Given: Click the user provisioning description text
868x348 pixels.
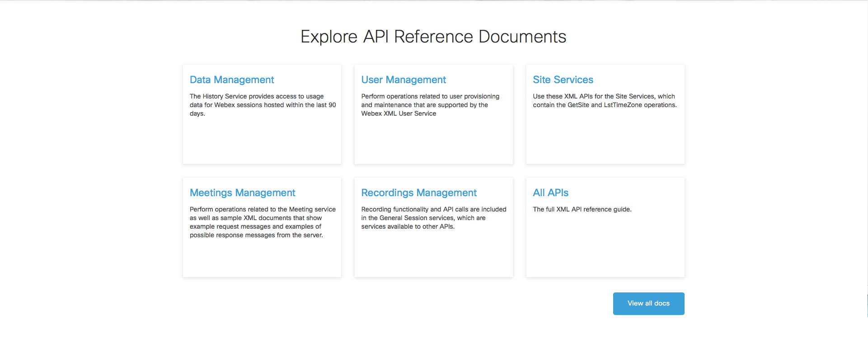Looking at the screenshot, I should 430,105.
